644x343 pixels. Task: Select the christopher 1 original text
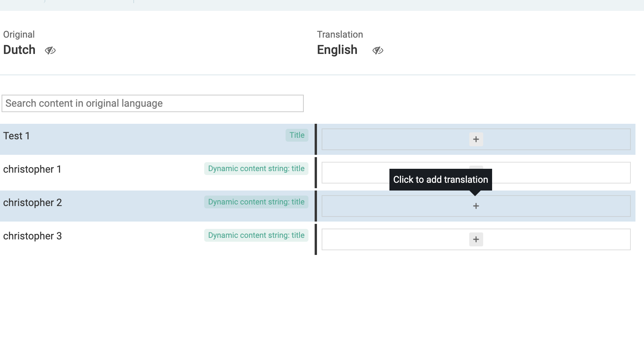coord(32,169)
